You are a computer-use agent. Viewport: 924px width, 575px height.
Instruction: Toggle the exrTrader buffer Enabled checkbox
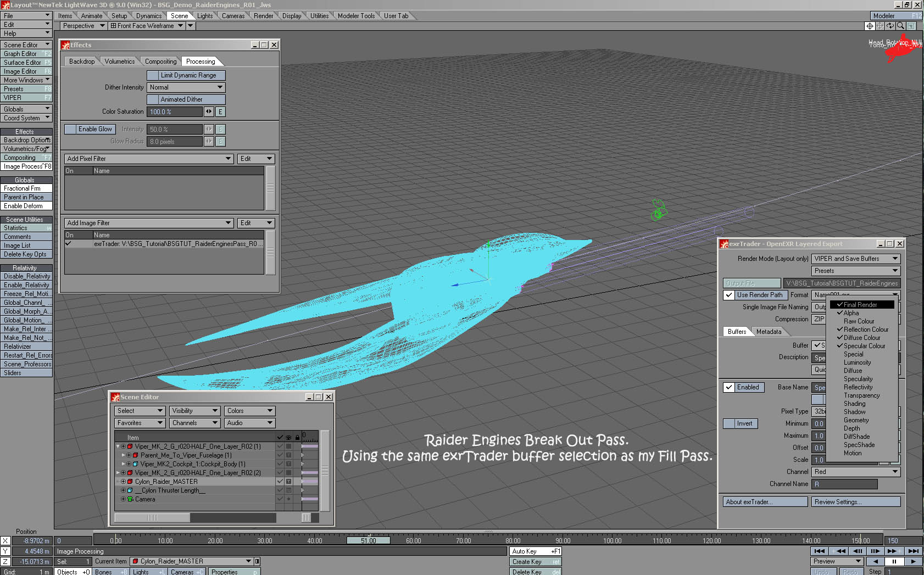coord(729,387)
